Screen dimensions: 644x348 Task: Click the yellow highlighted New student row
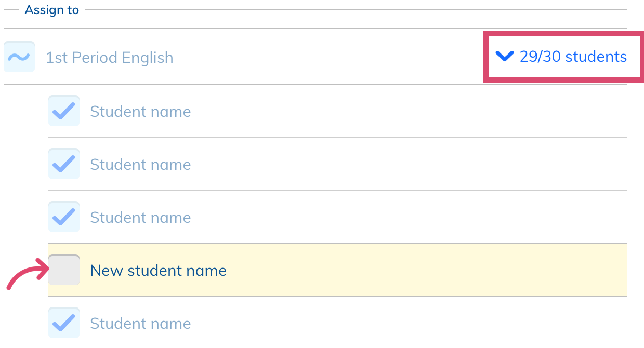pyautogui.click(x=338, y=270)
